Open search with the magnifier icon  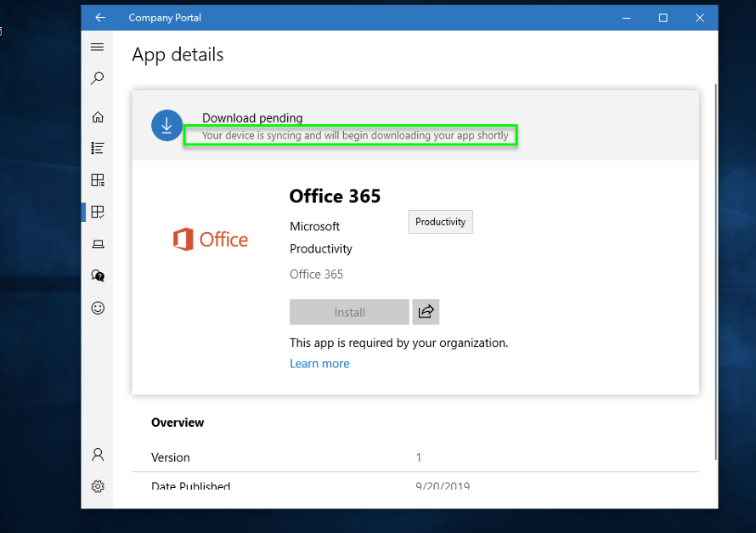[x=98, y=78]
